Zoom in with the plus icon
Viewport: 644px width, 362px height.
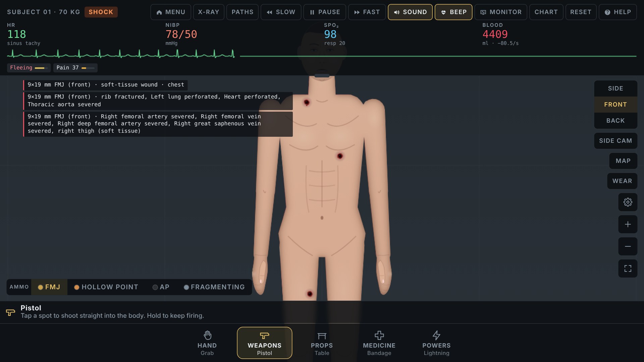coord(628,224)
